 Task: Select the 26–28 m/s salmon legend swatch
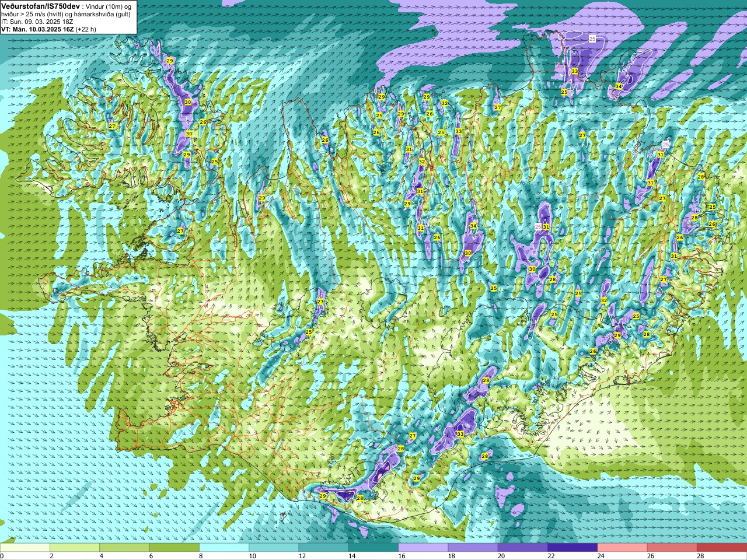point(672,548)
